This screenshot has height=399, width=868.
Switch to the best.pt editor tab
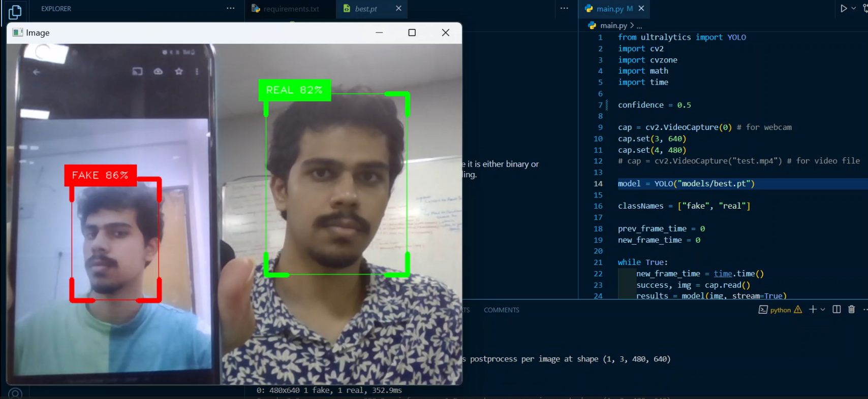point(365,9)
